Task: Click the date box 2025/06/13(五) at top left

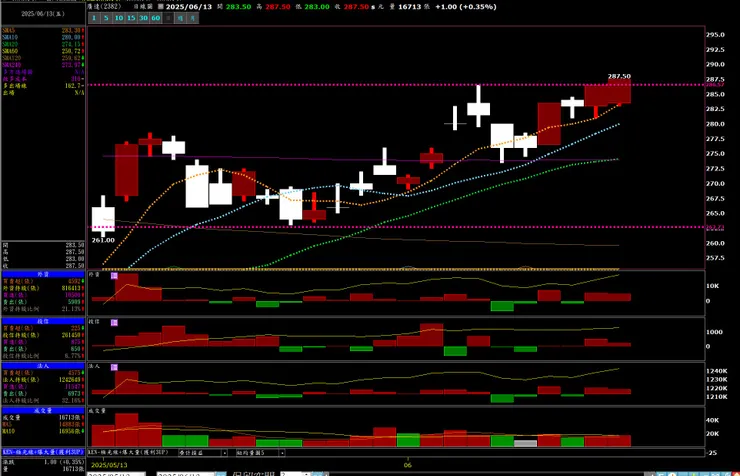Action: [43, 14]
